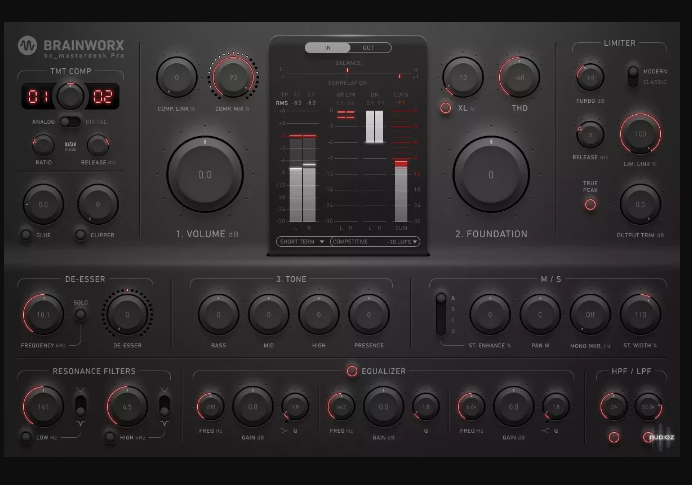Click the TMT Comp Release ms knob
The height and width of the screenshot is (485, 692).
pyautogui.click(x=98, y=145)
